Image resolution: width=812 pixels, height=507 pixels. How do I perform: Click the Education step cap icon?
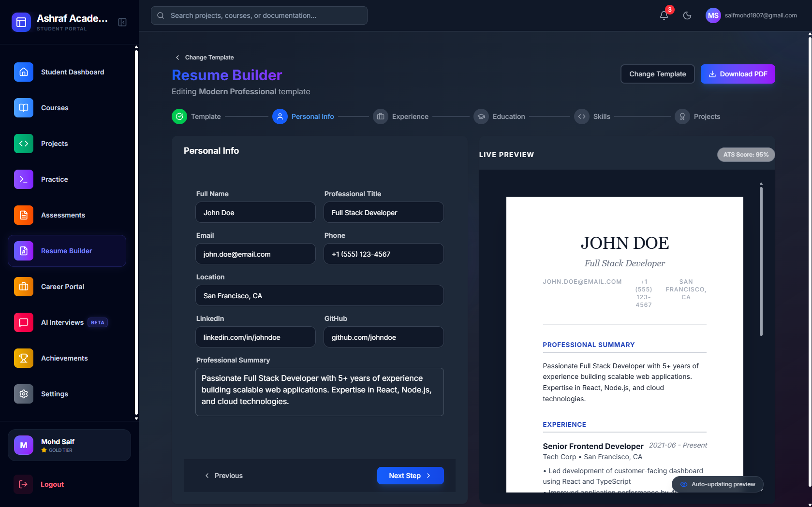click(x=481, y=116)
